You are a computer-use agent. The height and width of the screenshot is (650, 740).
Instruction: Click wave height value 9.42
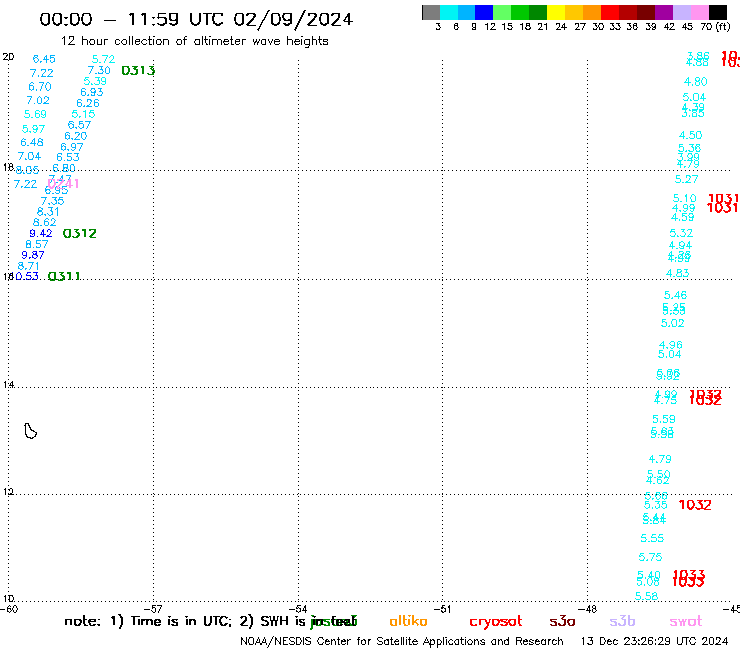[x=41, y=233]
